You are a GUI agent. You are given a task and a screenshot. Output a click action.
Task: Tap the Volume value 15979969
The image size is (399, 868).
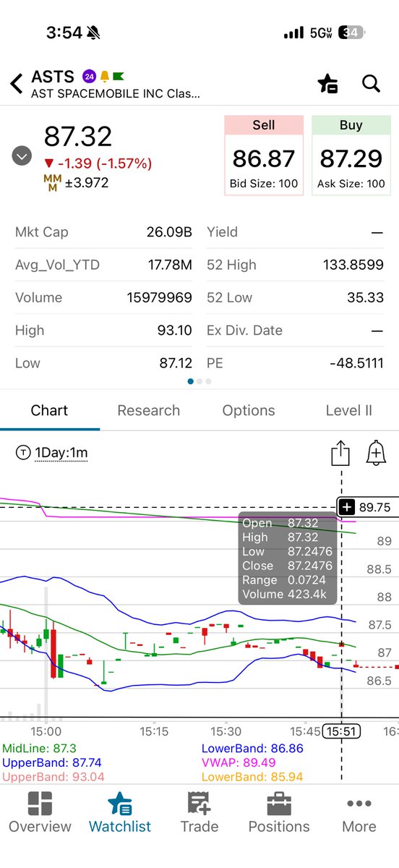(160, 297)
